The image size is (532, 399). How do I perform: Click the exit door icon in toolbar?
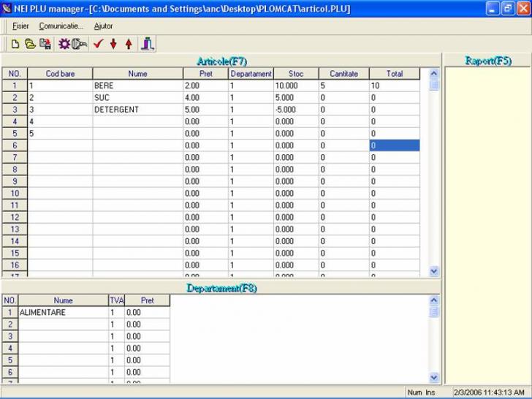[148, 44]
